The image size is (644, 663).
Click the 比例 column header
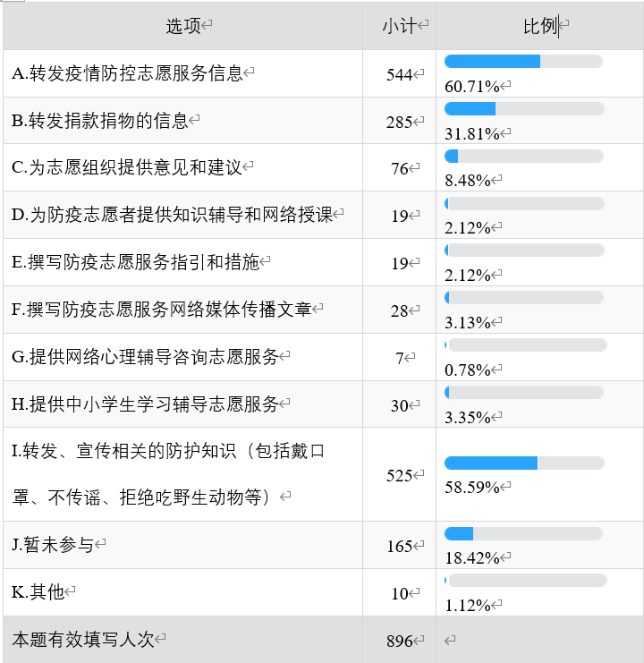coord(540,26)
